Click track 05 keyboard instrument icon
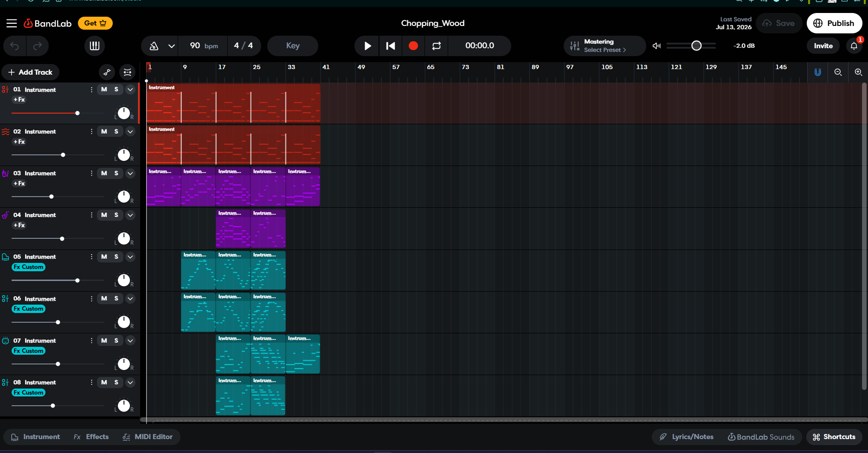The image size is (868, 453). tap(6, 256)
